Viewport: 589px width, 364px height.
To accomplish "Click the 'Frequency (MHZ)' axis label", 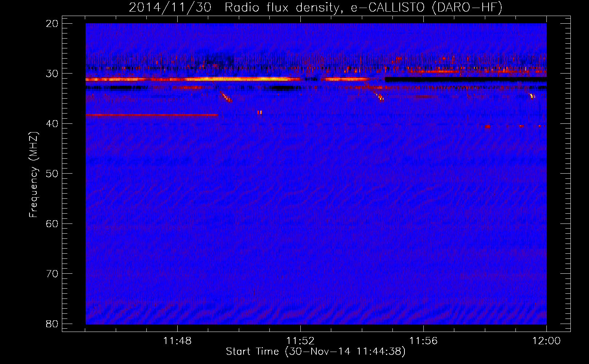I will 33,174.
